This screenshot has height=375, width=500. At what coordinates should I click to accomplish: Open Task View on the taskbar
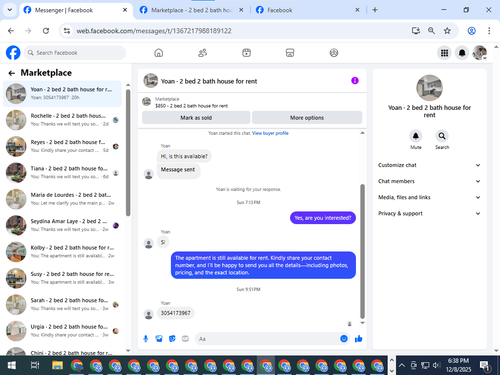pos(35,365)
